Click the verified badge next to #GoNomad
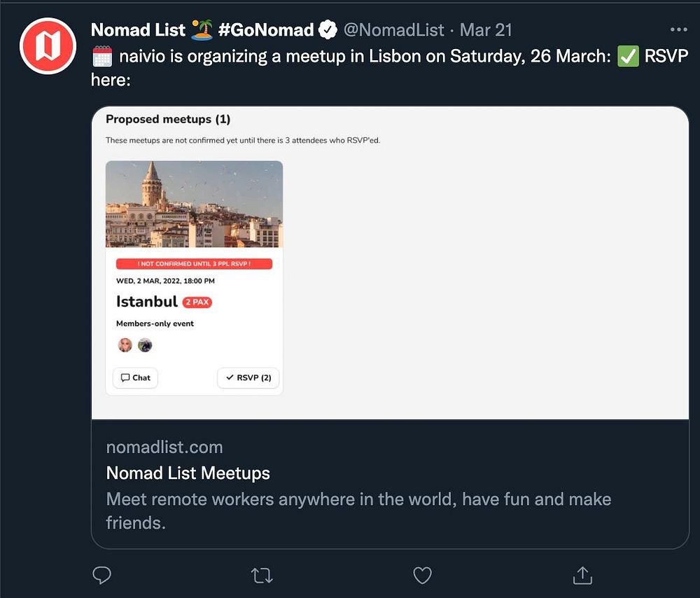The image size is (700, 598). pos(328,30)
